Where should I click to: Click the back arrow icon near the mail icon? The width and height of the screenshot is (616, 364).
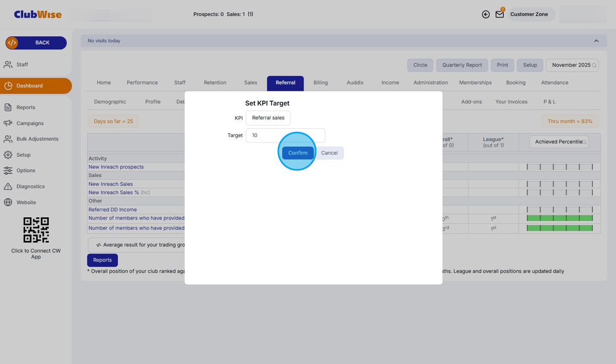(x=486, y=14)
